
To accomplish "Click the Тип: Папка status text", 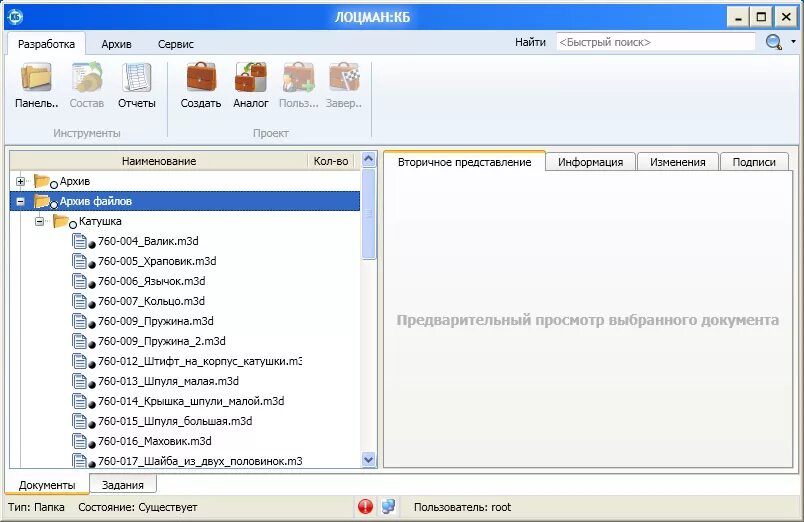I will click(x=36, y=507).
